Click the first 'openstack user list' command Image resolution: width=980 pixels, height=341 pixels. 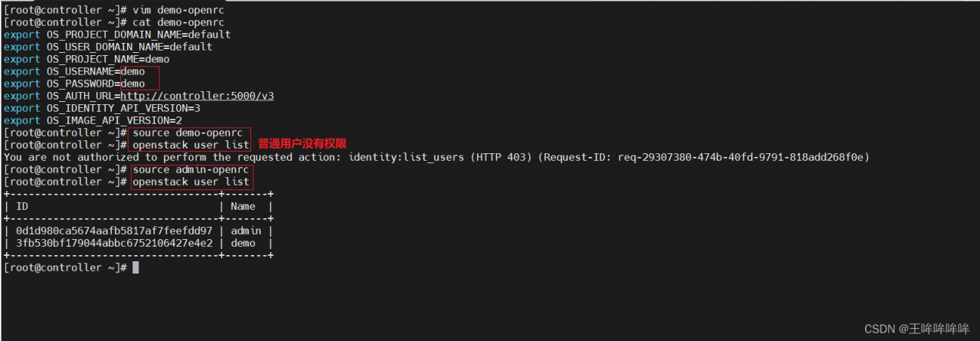191,145
